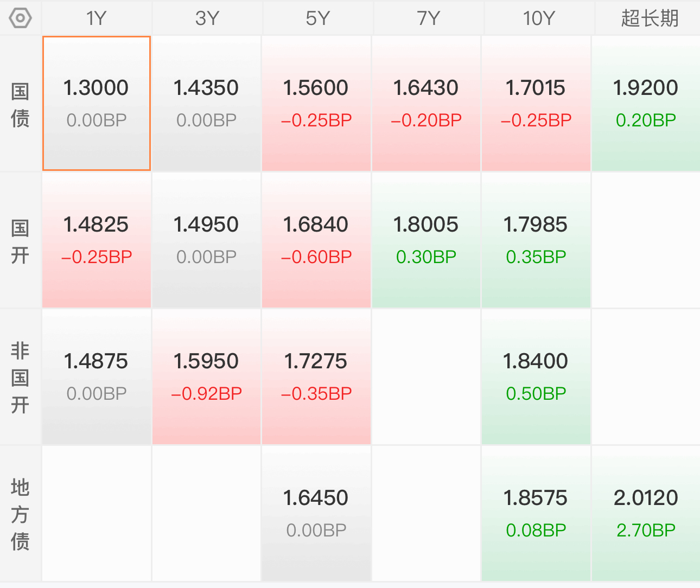
Task: Select 非国开 10Y yield 1.8400
Action: coord(536,377)
